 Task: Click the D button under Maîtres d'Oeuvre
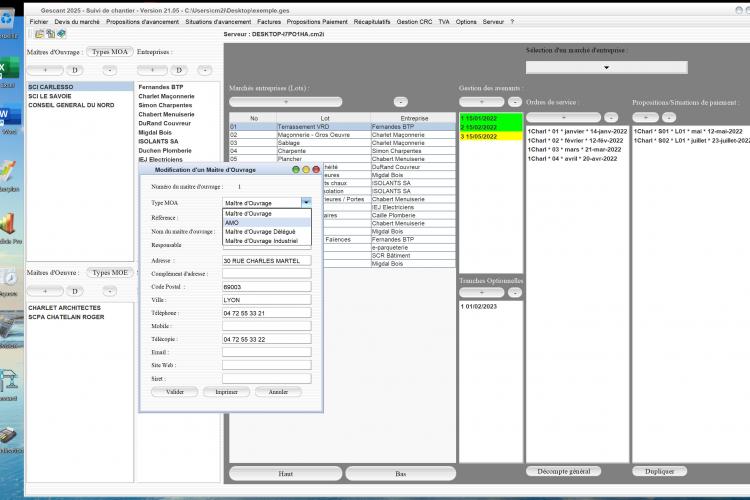75,291
